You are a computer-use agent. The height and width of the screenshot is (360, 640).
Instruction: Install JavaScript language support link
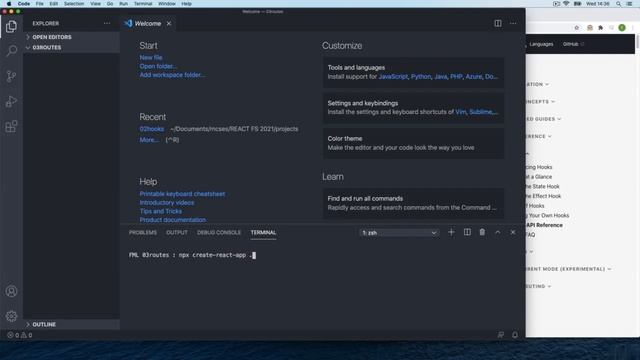click(x=393, y=76)
